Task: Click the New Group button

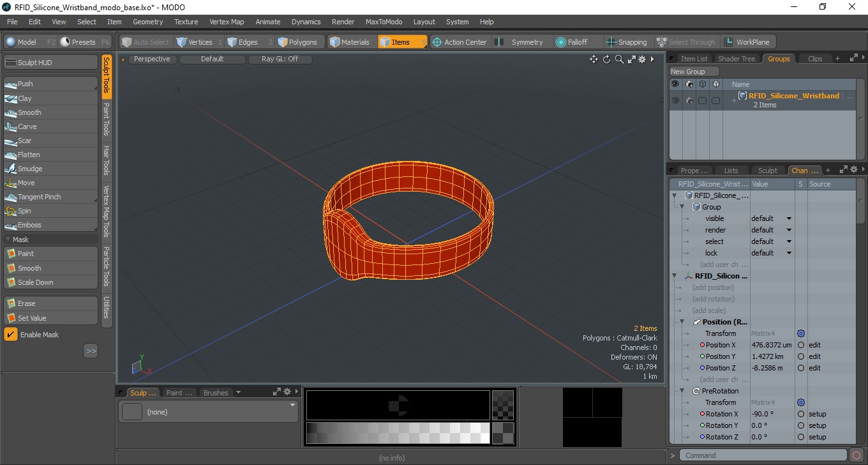Action: (693, 72)
